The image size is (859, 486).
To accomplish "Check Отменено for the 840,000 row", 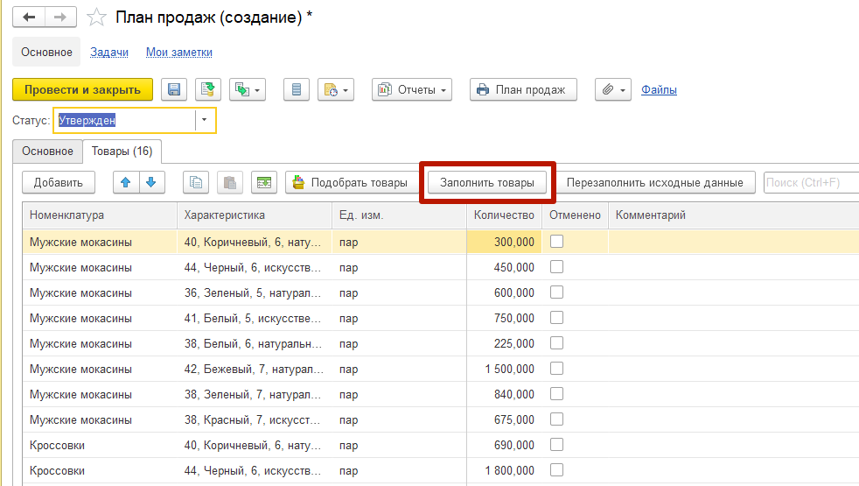I will 557,394.
